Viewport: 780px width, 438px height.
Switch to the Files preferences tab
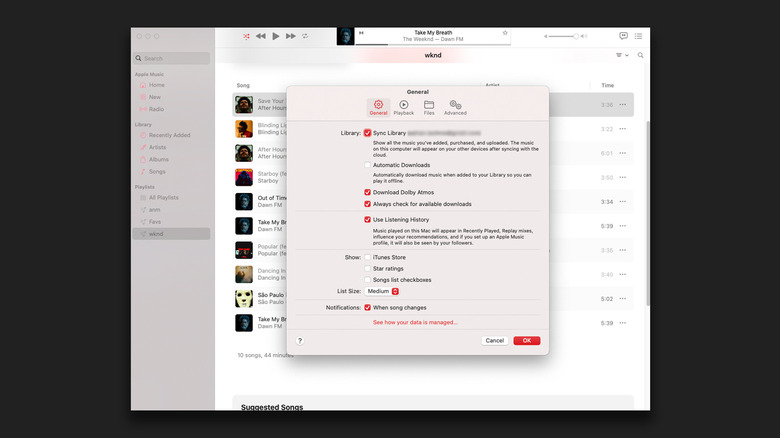tap(428, 107)
